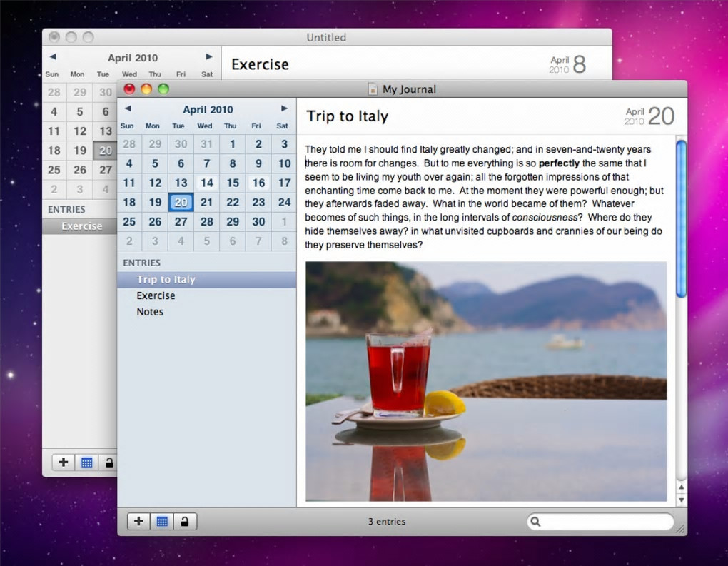
Task: Click the Exercise title in Untitled window
Action: (x=260, y=64)
